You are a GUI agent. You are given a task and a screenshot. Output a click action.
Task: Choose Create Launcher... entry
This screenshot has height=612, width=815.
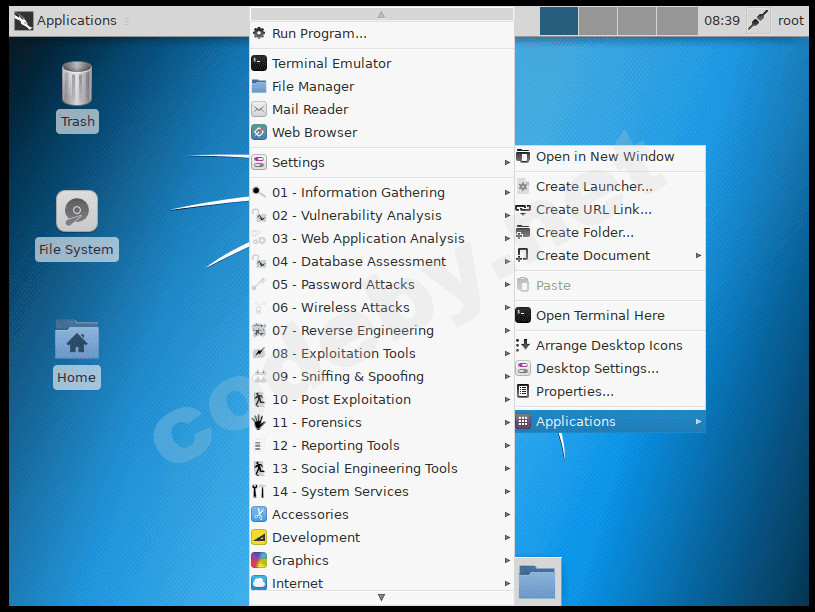tap(610, 186)
